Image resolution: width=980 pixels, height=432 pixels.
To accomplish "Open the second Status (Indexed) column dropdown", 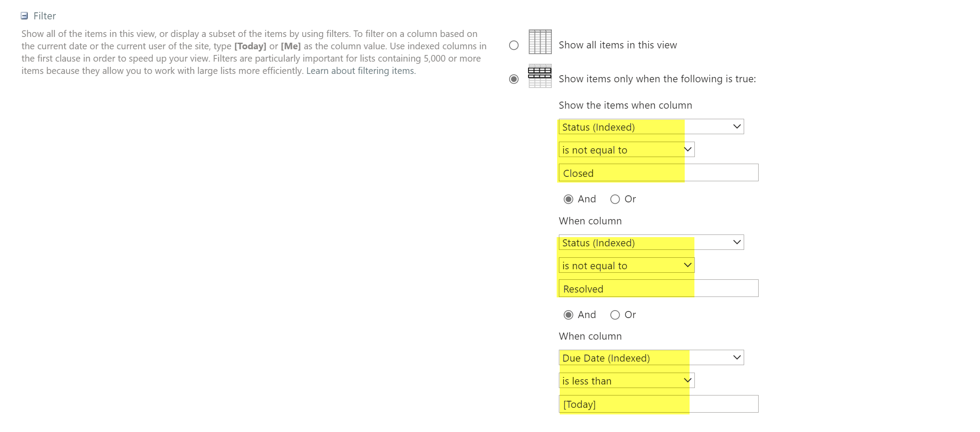I will click(651, 242).
